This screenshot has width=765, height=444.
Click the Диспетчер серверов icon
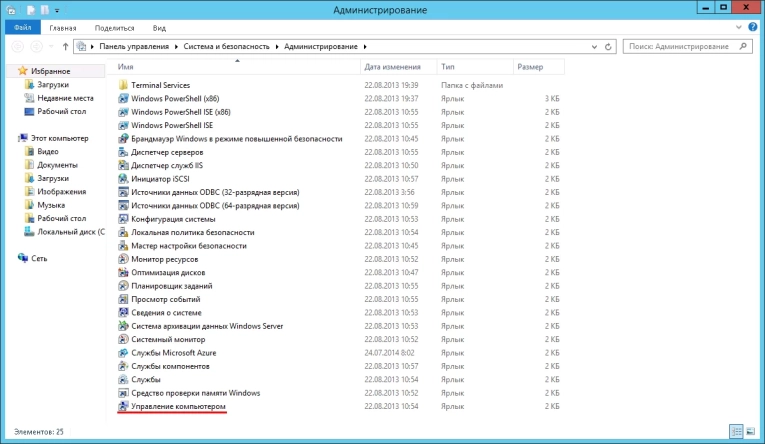pyautogui.click(x=124, y=152)
